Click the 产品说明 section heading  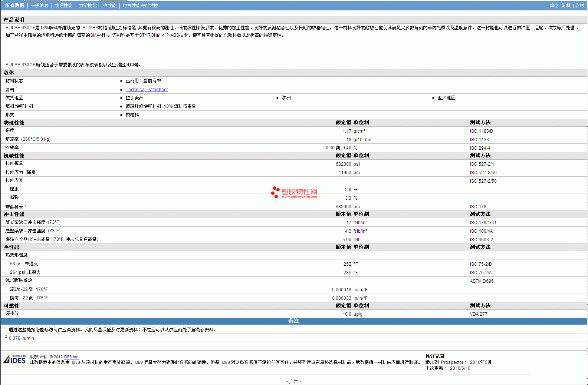point(14,20)
